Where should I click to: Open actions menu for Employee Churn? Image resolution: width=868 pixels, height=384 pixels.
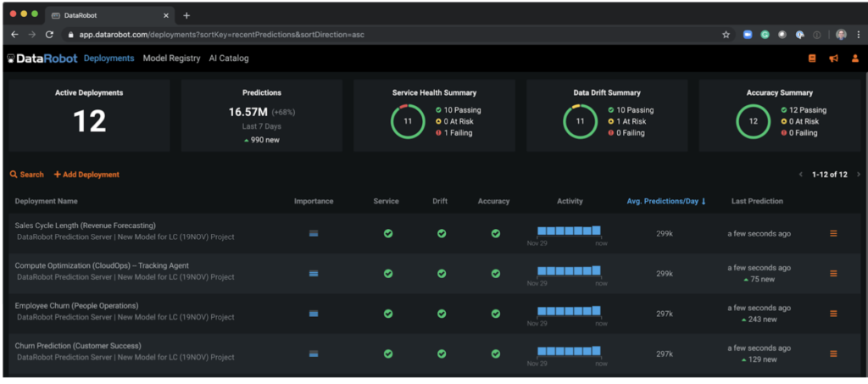pos(834,314)
